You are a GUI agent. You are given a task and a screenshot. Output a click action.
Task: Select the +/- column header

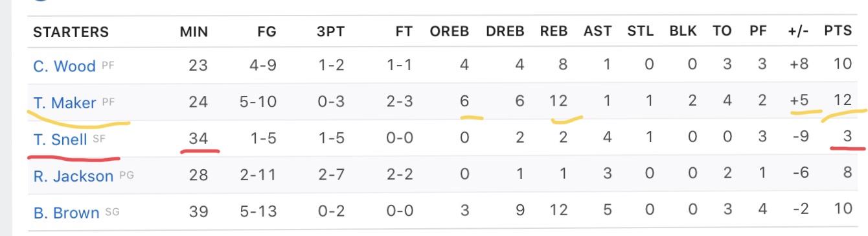click(x=796, y=32)
